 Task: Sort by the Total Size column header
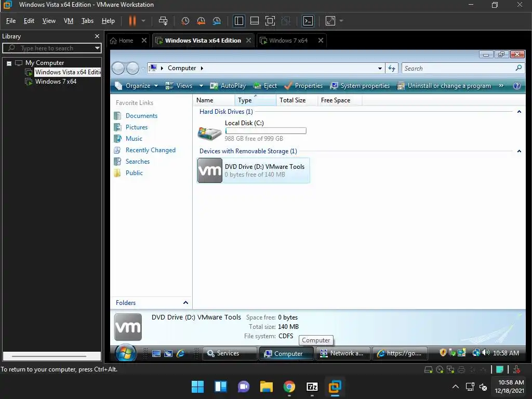point(297,100)
